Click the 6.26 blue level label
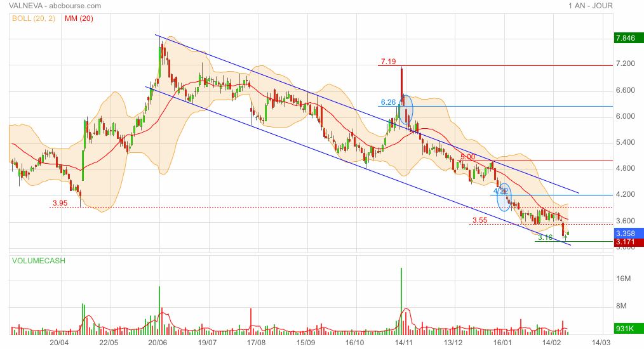The width and height of the screenshot is (644, 349). [x=389, y=102]
